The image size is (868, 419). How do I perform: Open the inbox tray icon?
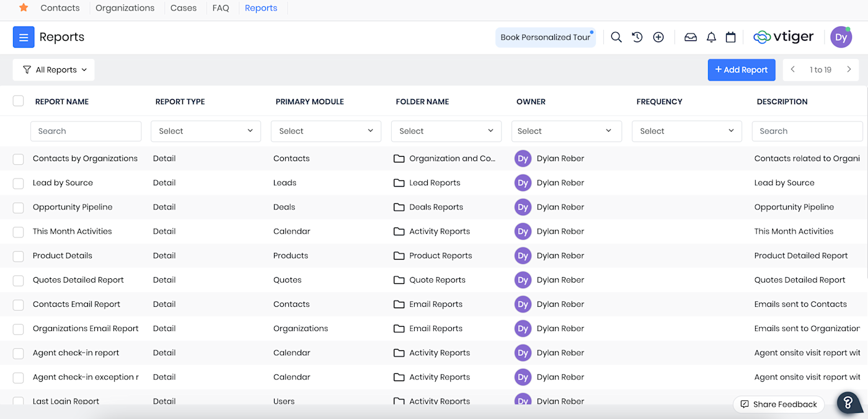pyautogui.click(x=690, y=37)
